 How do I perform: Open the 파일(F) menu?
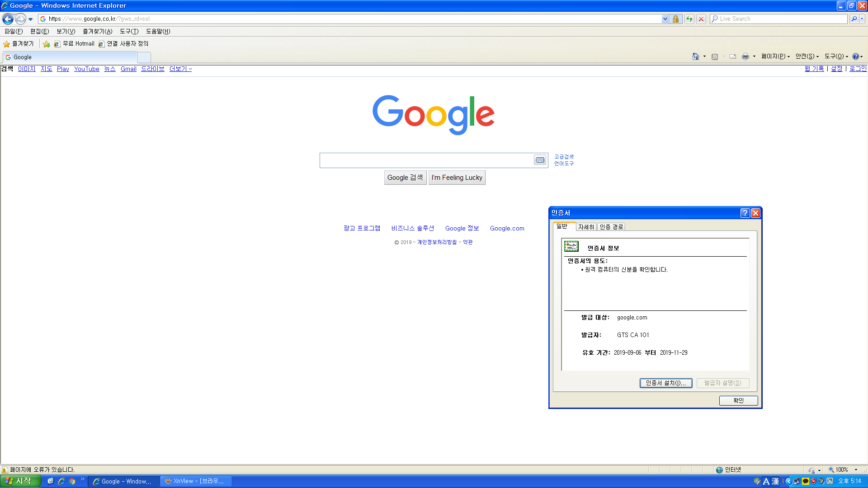tap(14, 31)
